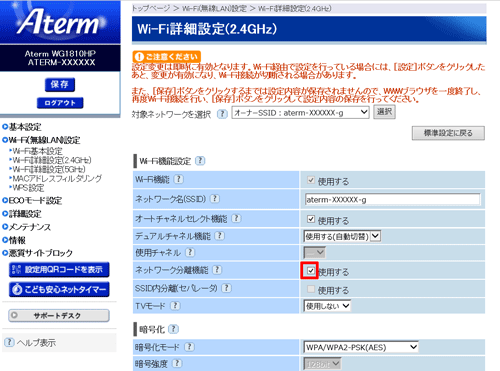Open the 暗号強度 dropdown
The image size is (500, 371).
(322, 364)
